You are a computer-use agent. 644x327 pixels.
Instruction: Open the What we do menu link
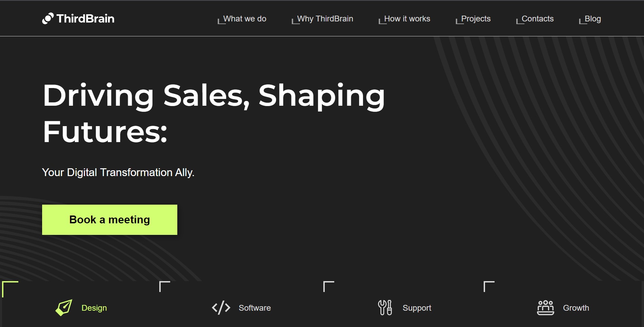coord(245,19)
